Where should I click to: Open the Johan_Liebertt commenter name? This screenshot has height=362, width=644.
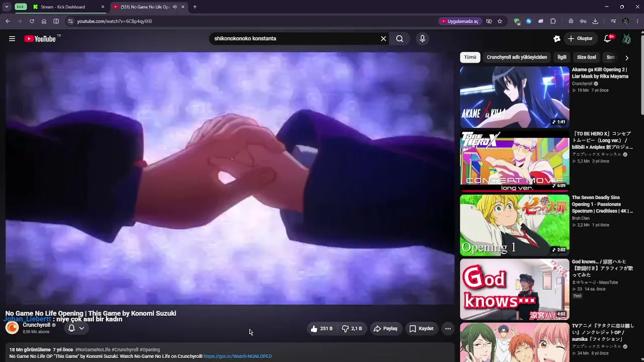click(x=27, y=319)
